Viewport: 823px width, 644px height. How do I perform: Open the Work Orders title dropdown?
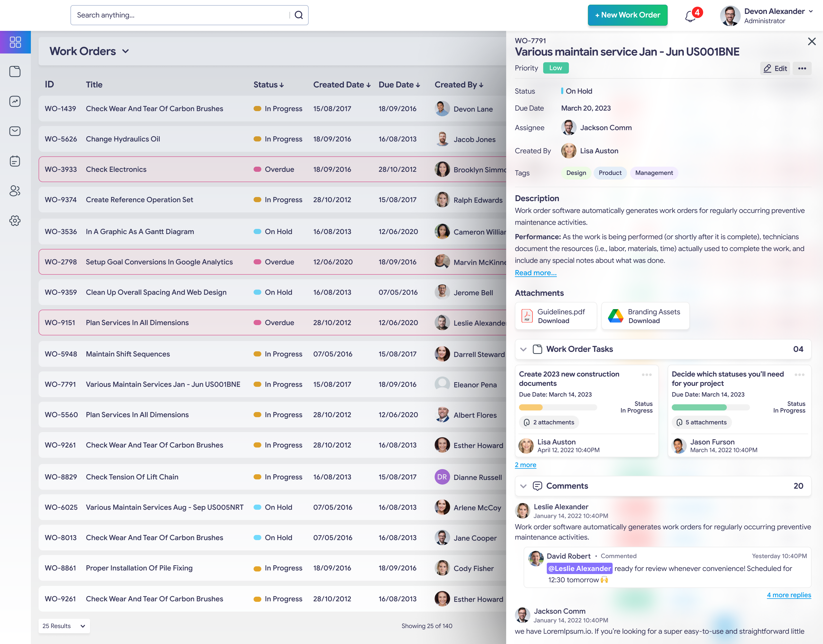[x=126, y=51]
